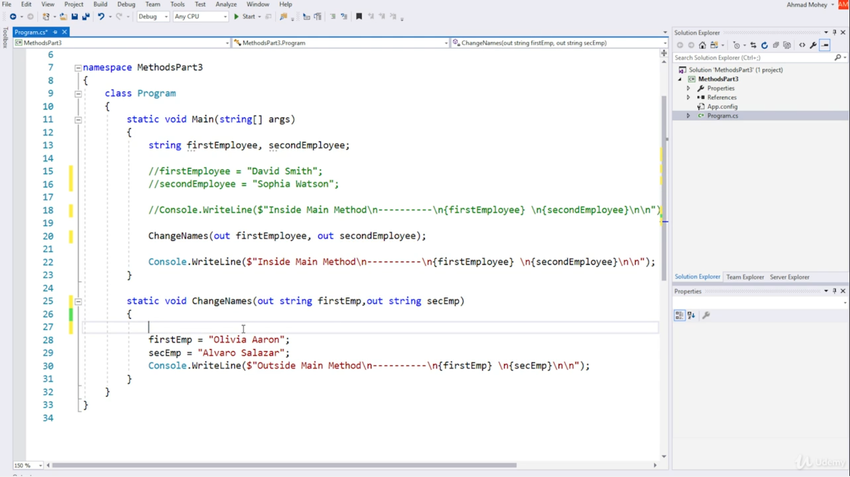Pin the Solution Explorer panel

coord(835,33)
